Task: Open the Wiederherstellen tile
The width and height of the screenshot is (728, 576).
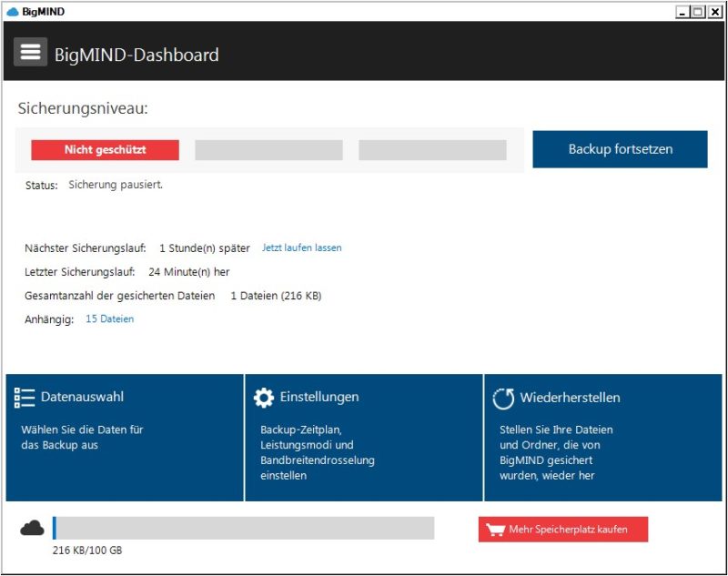Action: point(603,438)
